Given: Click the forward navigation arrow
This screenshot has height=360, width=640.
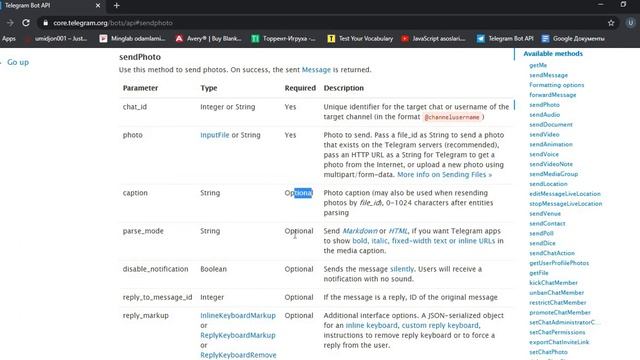Looking at the screenshot, I should (10, 23).
